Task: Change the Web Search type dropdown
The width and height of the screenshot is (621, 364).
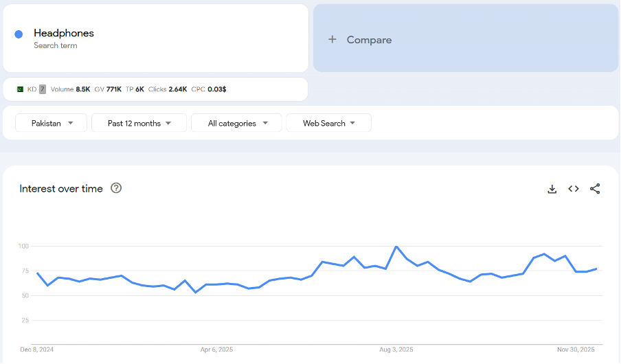Action: click(x=328, y=123)
